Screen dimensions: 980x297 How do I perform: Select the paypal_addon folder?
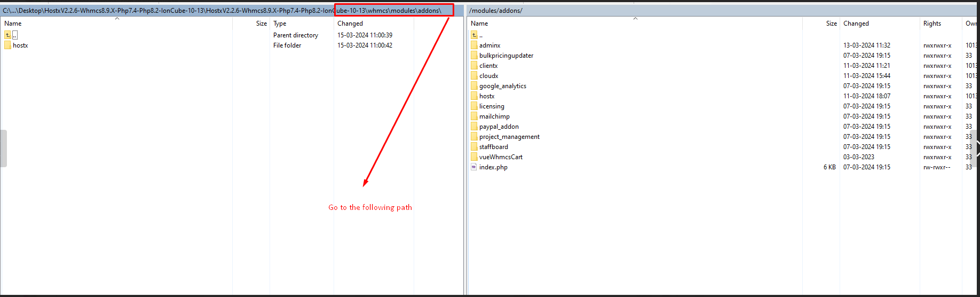[x=499, y=127]
